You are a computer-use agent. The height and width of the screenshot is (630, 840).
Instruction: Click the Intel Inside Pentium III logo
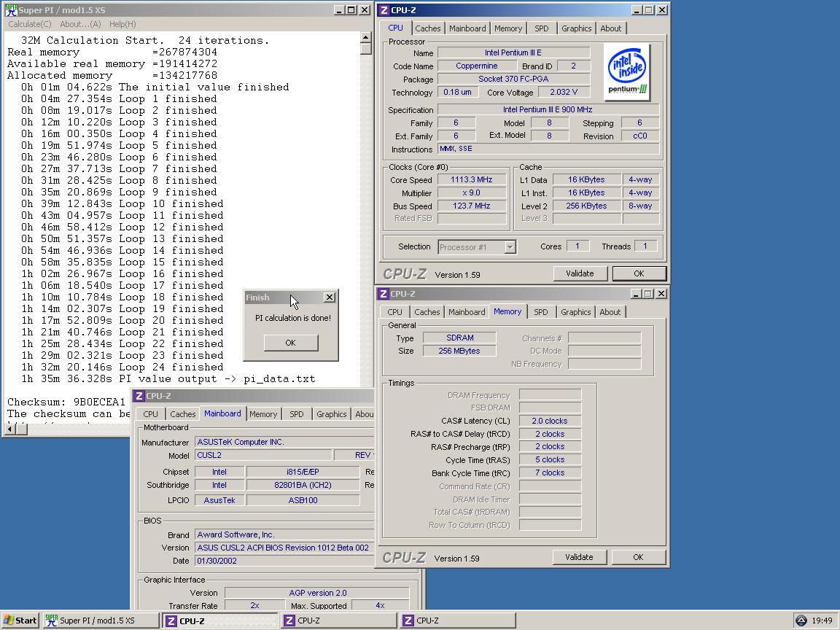point(627,72)
